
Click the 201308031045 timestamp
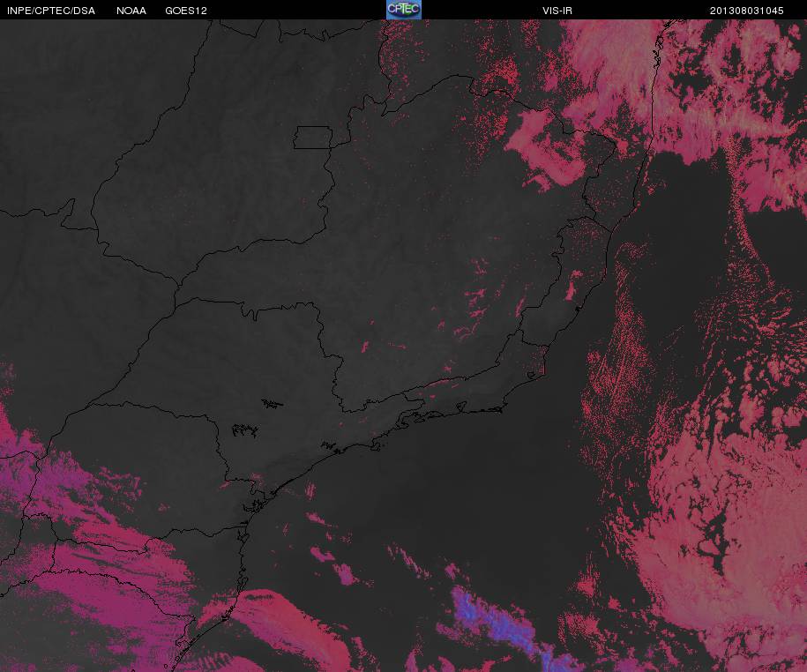coord(746,11)
